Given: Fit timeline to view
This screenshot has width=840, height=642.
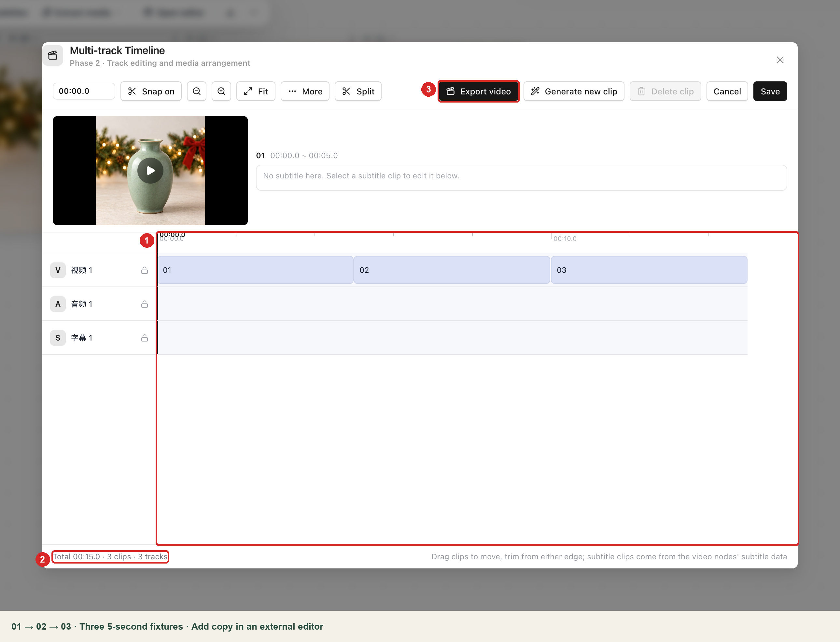Looking at the screenshot, I should (x=256, y=91).
